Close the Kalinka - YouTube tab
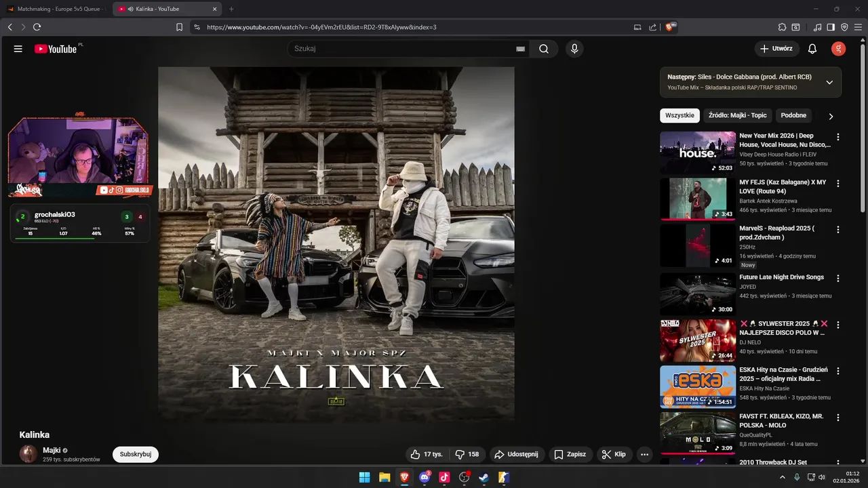The image size is (868, 488). tap(215, 9)
